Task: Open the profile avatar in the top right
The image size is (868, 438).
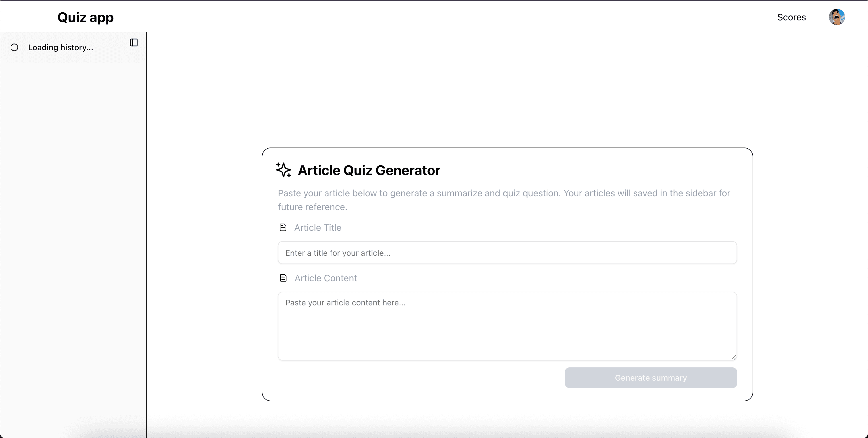Action: pyautogui.click(x=837, y=17)
